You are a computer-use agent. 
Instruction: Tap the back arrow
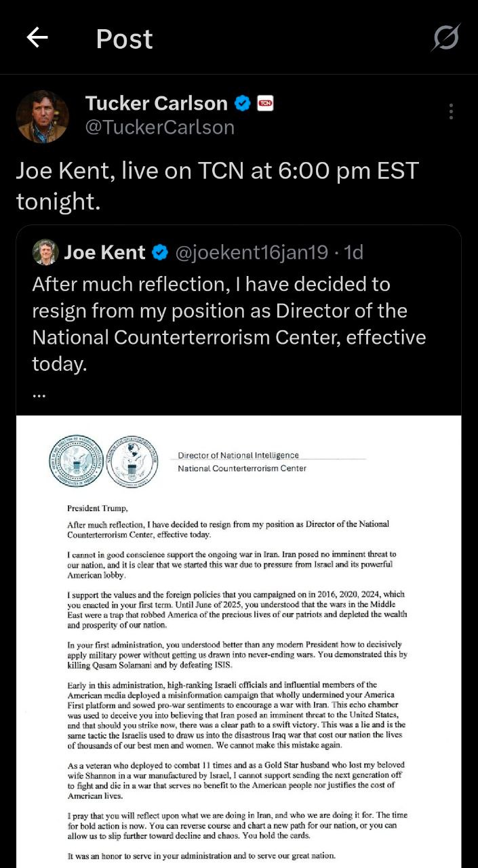tap(37, 38)
